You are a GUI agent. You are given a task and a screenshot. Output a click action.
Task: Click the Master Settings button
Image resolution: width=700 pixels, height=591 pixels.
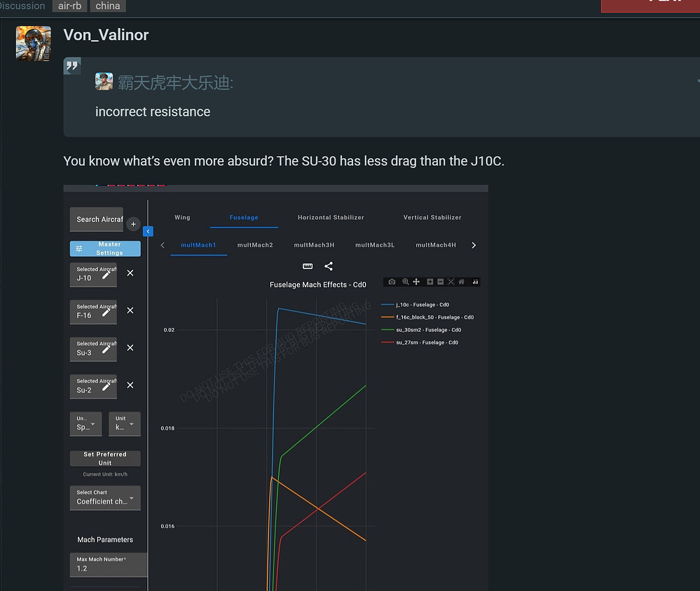[x=105, y=249]
